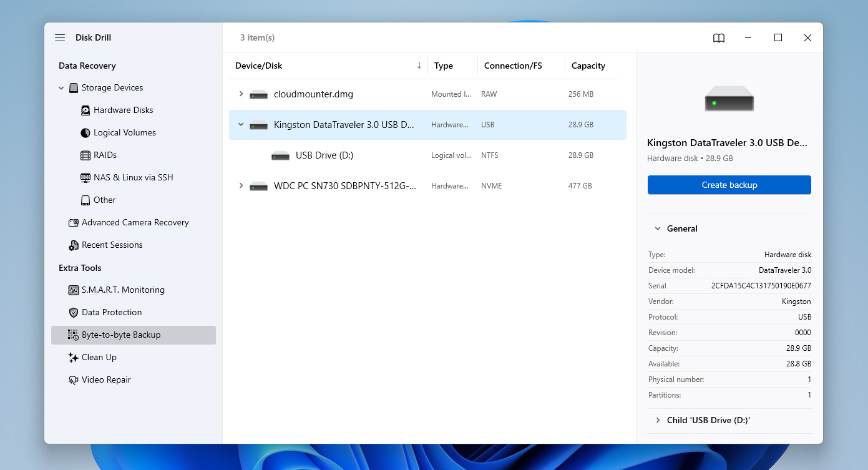The width and height of the screenshot is (868, 470).
Task: Open Clean Up tool
Action: point(99,358)
